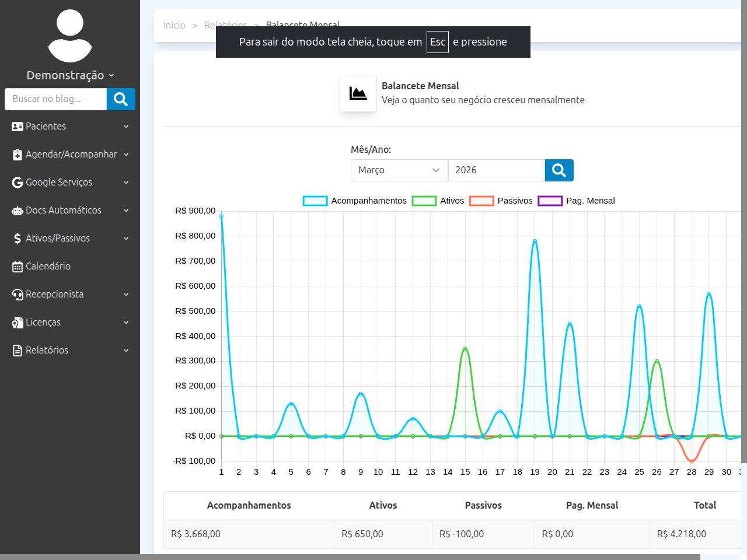Click the blog search magnifier button
This screenshot has height=560, width=747.
[x=121, y=99]
